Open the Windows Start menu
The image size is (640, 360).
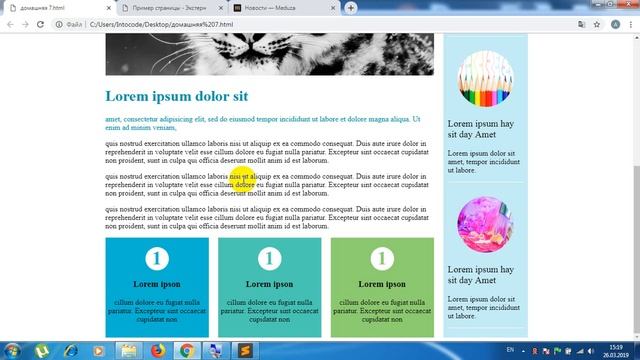pos(12,351)
